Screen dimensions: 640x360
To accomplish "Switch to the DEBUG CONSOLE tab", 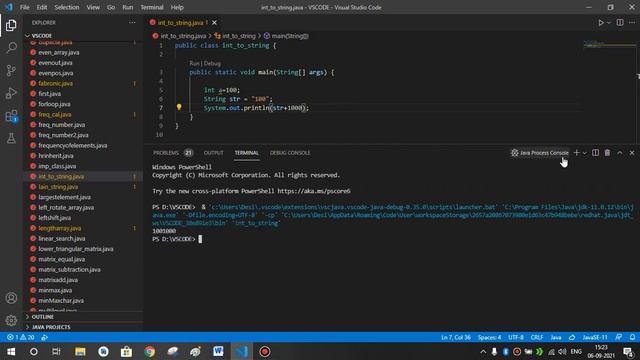I will (x=290, y=153).
